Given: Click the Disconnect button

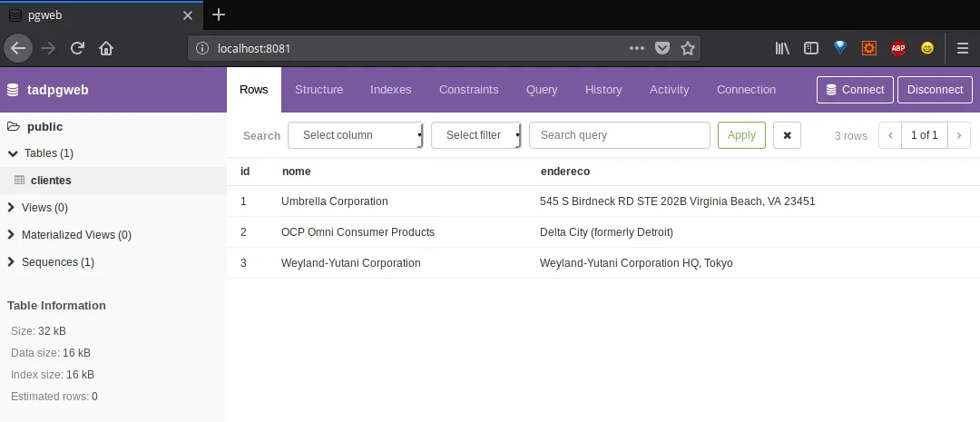Looking at the screenshot, I should tap(935, 90).
